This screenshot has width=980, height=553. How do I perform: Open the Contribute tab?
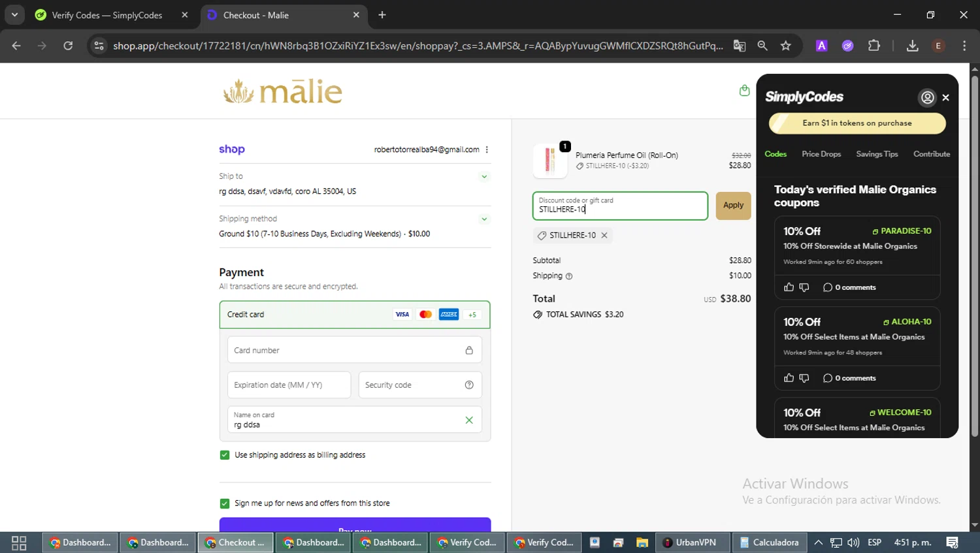pos(932,154)
